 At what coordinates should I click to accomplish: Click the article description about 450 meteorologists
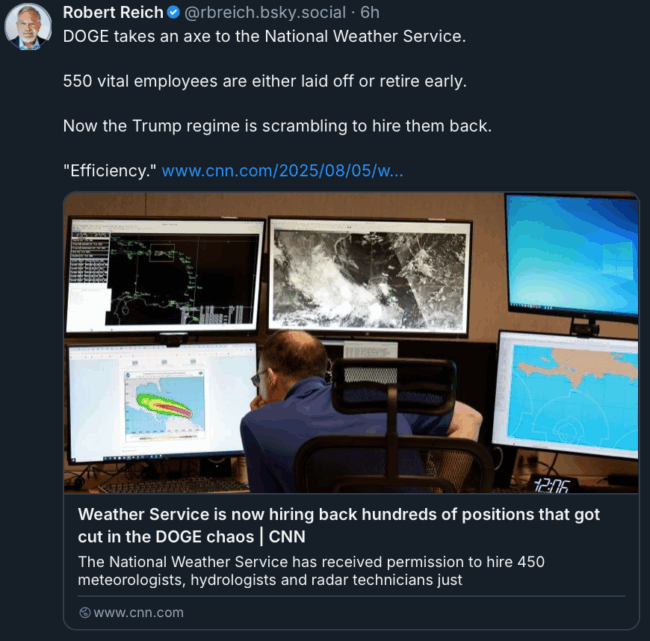(x=311, y=571)
